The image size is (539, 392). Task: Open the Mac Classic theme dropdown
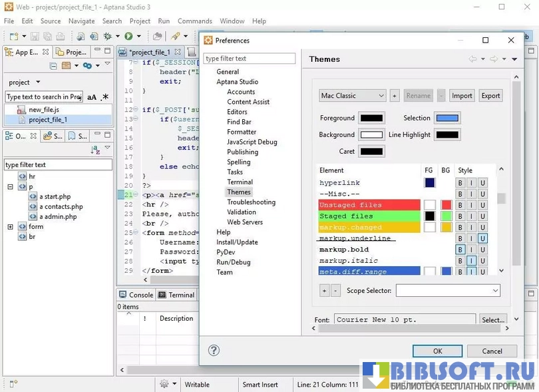(x=352, y=96)
